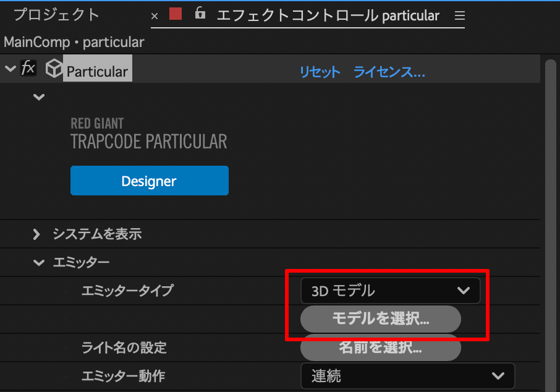
Task: Switch to the プロジェクト tab
Action: point(57,14)
